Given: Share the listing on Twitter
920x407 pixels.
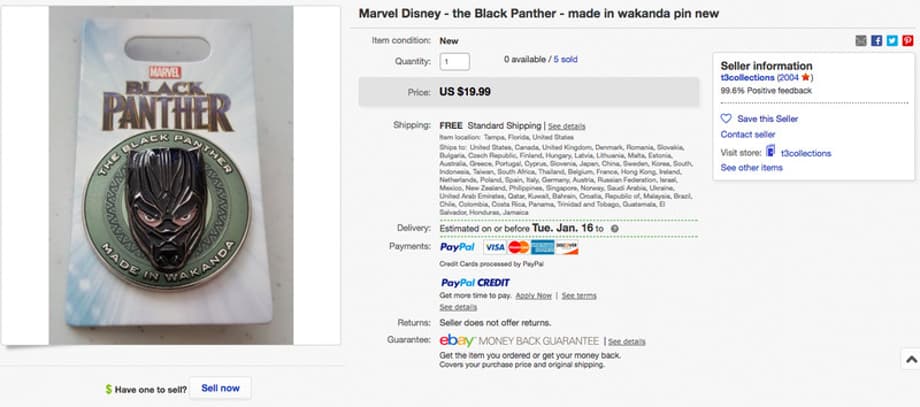Looking at the screenshot, I should tap(892, 41).
